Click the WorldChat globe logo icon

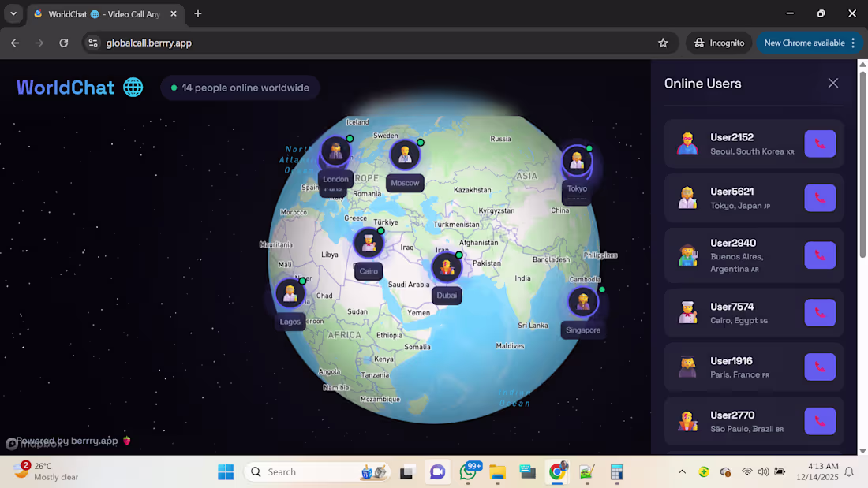pyautogui.click(x=133, y=88)
